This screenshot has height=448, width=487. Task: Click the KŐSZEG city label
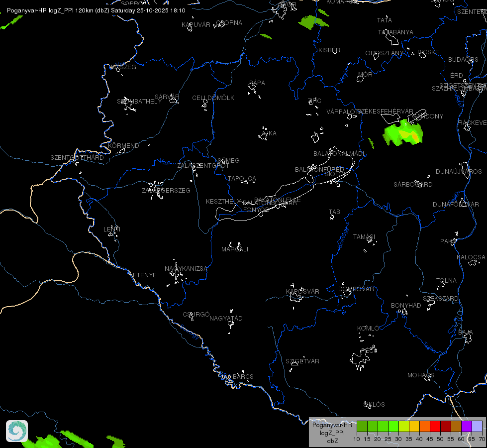point(123,67)
